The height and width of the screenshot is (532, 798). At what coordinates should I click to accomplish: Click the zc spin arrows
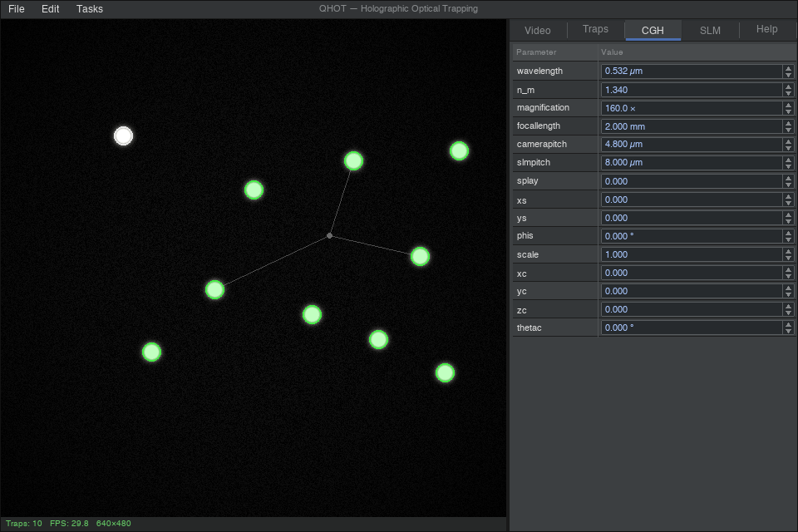[788, 309]
